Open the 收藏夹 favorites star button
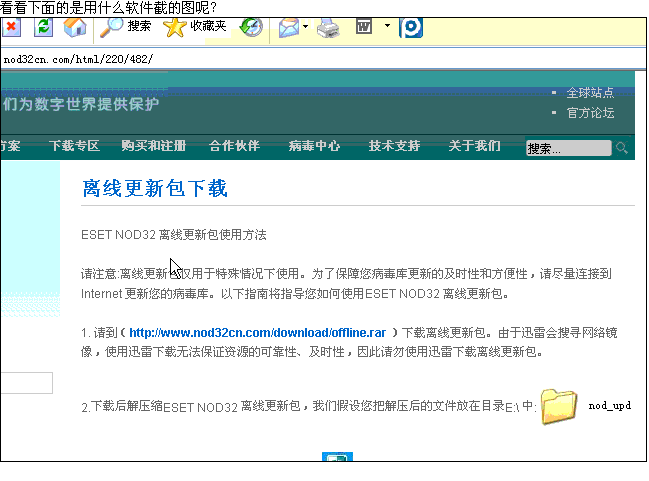649x481 pixels. click(195, 27)
